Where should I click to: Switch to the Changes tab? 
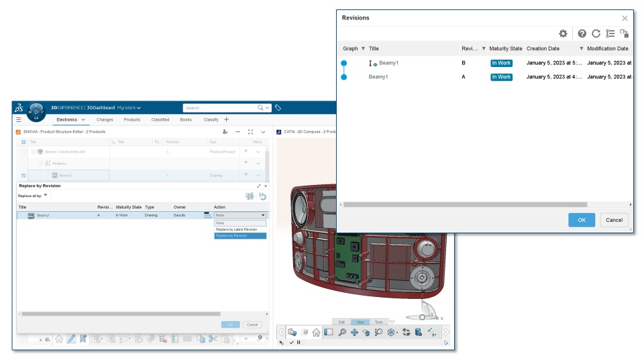pos(105,120)
